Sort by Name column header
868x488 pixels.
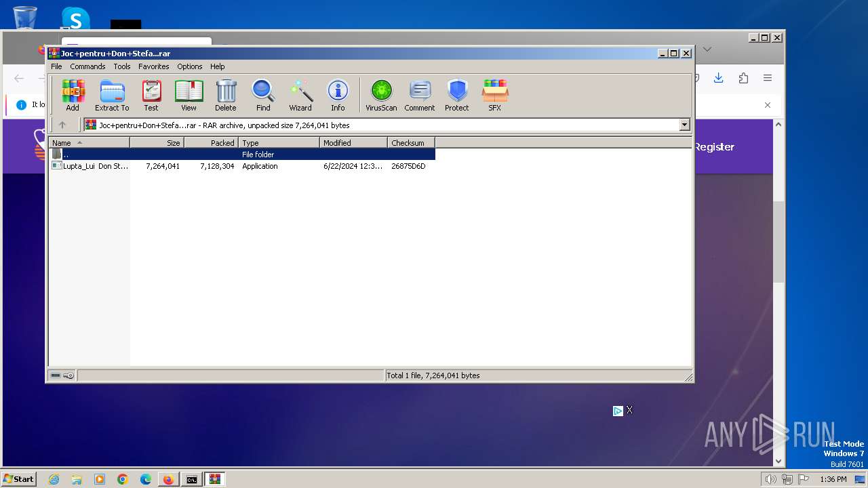[89, 142]
